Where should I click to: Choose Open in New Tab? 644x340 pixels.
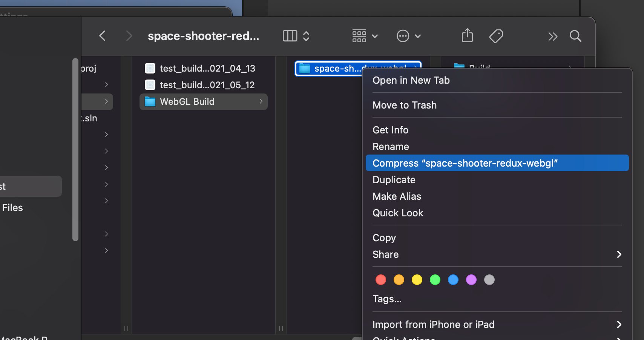(497, 80)
